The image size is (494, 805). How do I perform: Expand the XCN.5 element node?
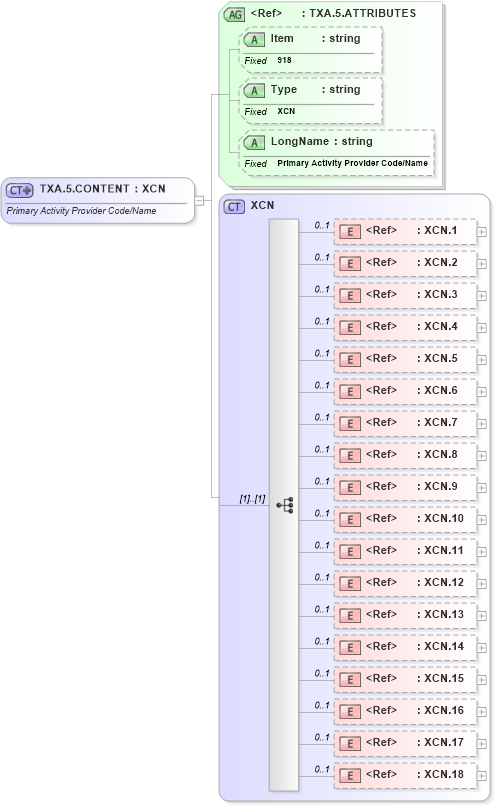click(481, 360)
